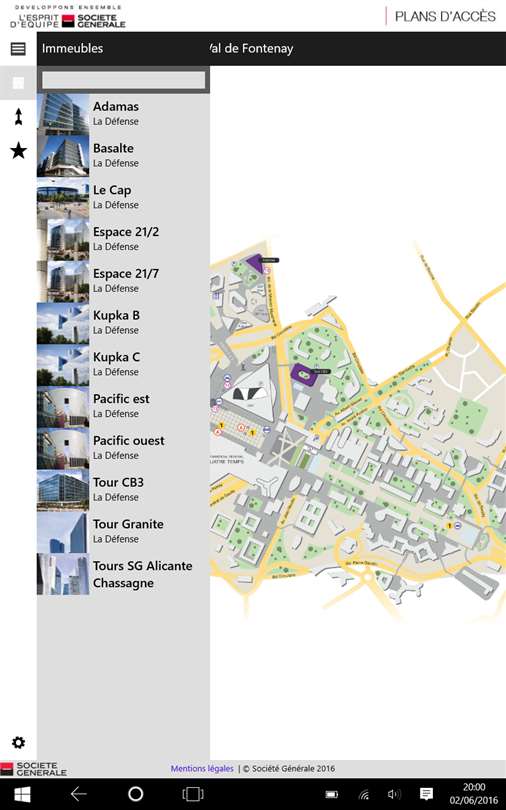Open the hamburger menu icon
The height and width of the screenshot is (810, 506).
pos(18,49)
